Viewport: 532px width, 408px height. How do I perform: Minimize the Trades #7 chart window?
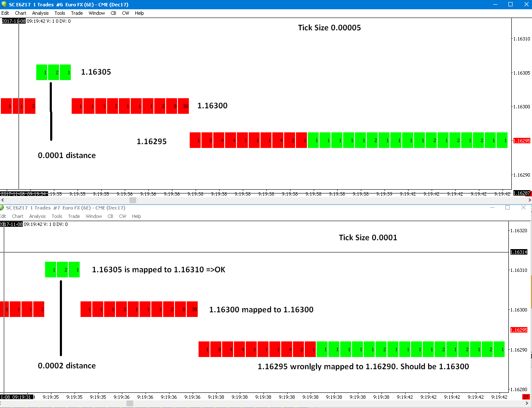pyautogui.click(x=492, y=208)
